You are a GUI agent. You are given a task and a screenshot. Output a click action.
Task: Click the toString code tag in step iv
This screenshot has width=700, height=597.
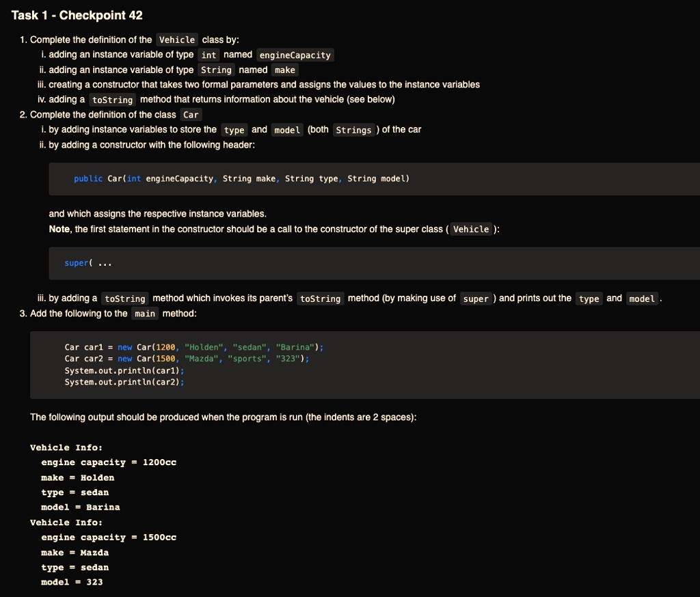[x=113, y=100]
